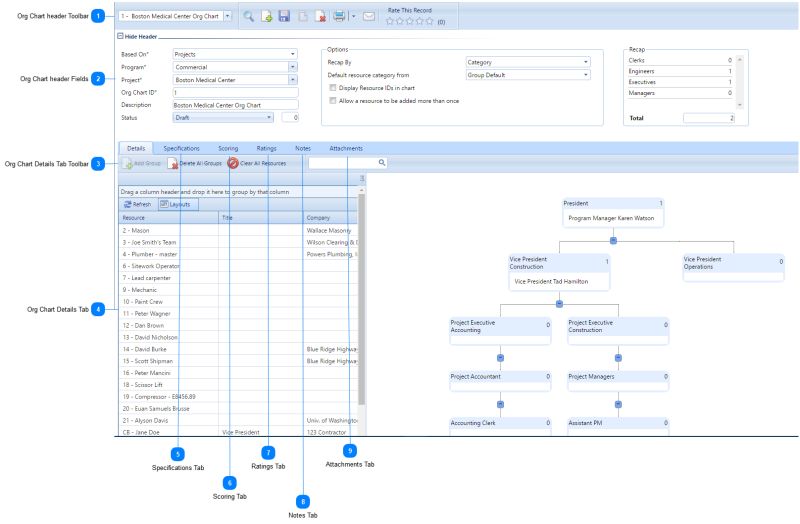Screen dimensions: 800x524
Task: Open the Project dropdown arrow
Action: 293,80
